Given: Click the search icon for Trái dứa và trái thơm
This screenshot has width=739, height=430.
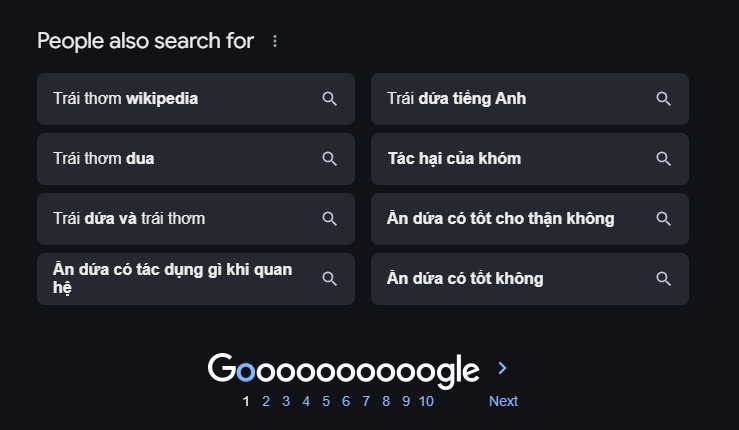Looking at the screenshot, I should [330, 219].
